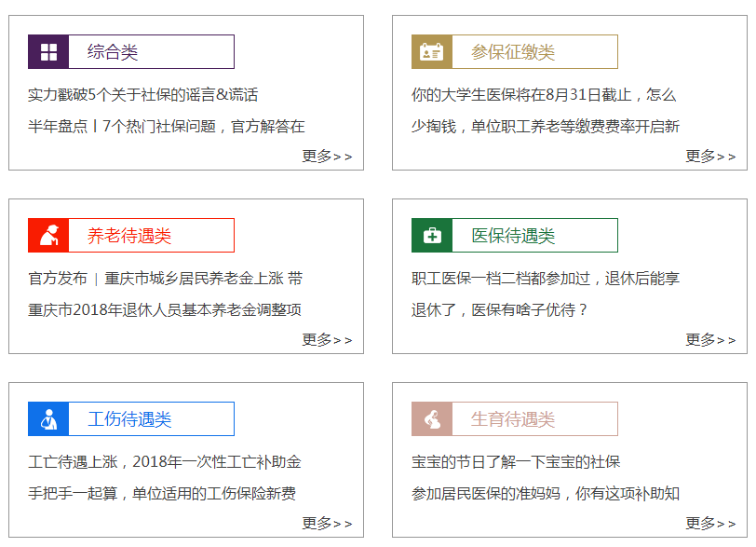Show 更多>> under 医保待遇类
Image resolution: width=756 pixels, height=547 pixels.
pos(710,340)
